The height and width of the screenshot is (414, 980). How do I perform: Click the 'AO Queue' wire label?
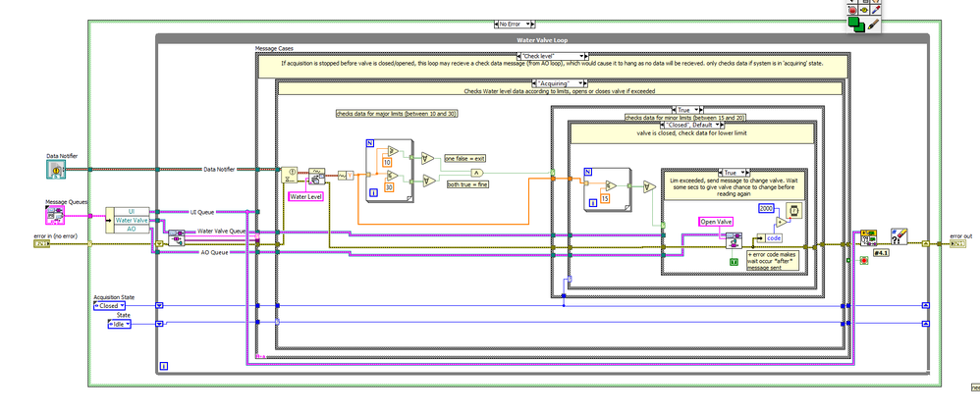(213, 252)
